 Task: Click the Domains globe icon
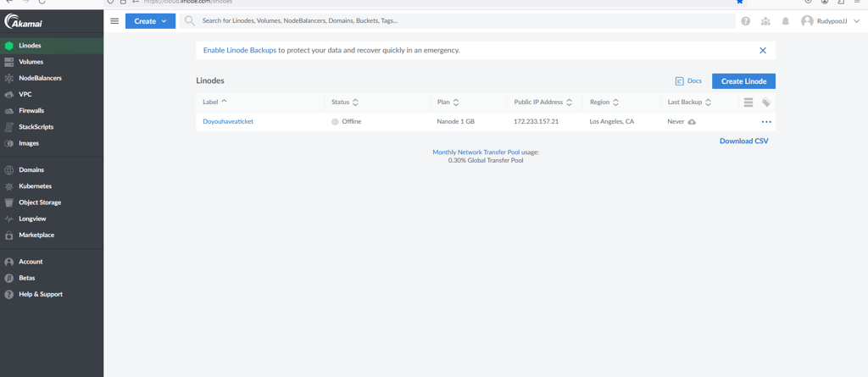point(8,170)
